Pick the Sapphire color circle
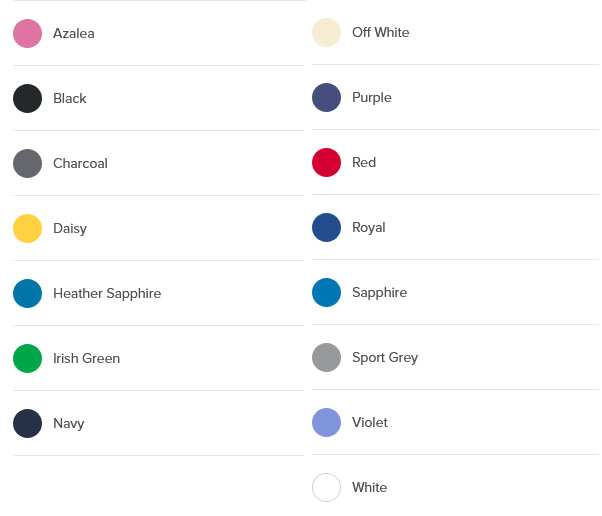The width and height of the screenshot is (602, 516). (326, 292)
